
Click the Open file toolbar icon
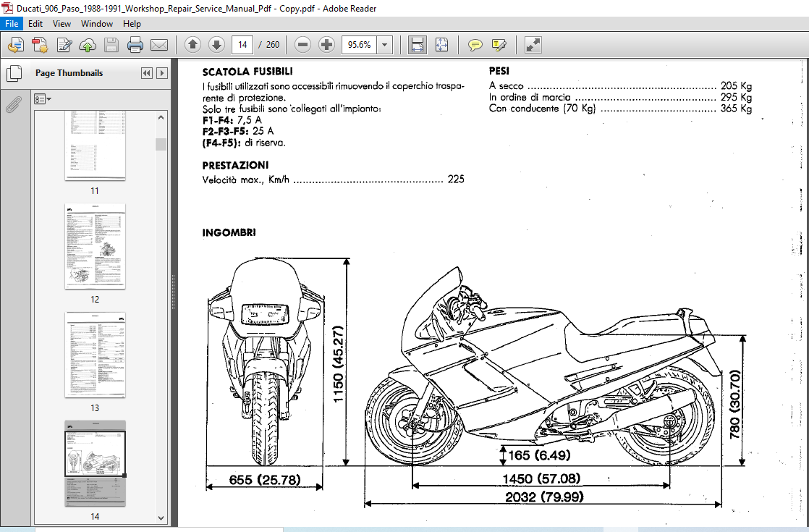point(15,45)
